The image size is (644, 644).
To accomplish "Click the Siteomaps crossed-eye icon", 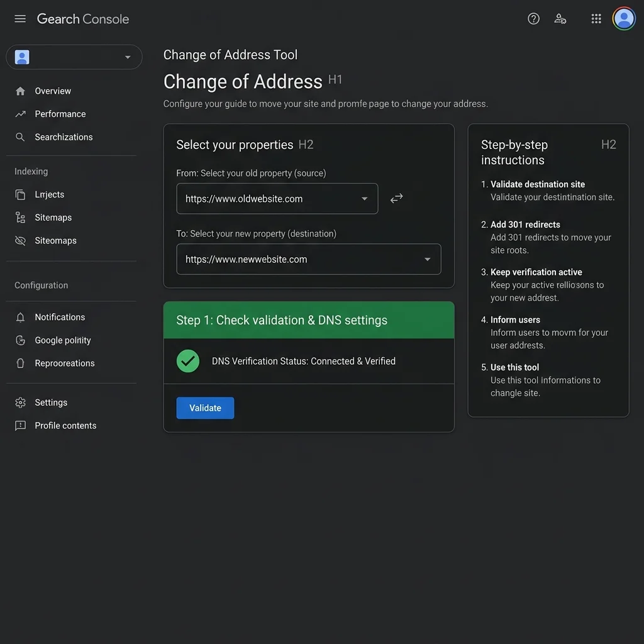I will point(20,241).
